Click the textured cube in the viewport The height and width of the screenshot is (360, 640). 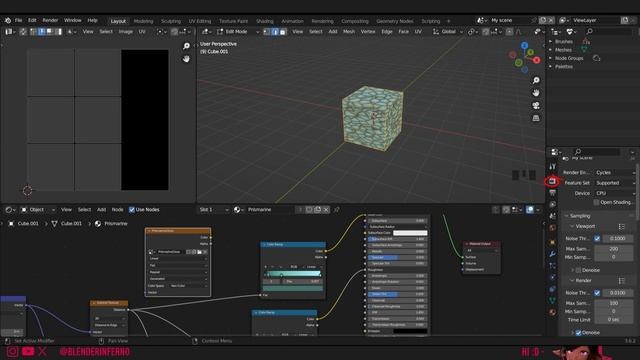click(373, 118)
